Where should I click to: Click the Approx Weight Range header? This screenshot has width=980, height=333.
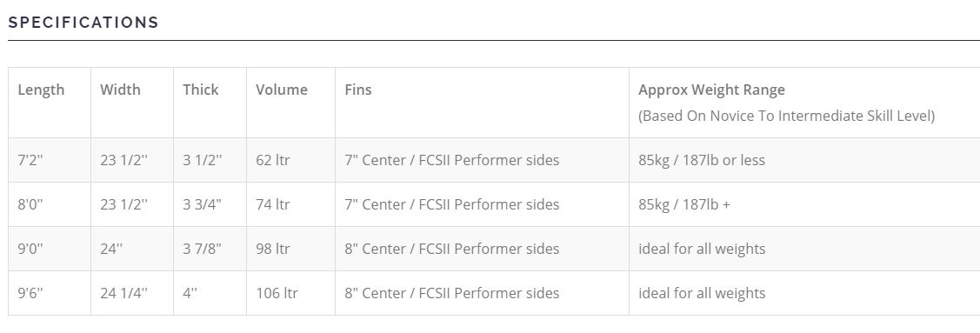click(x=711, y=90)
